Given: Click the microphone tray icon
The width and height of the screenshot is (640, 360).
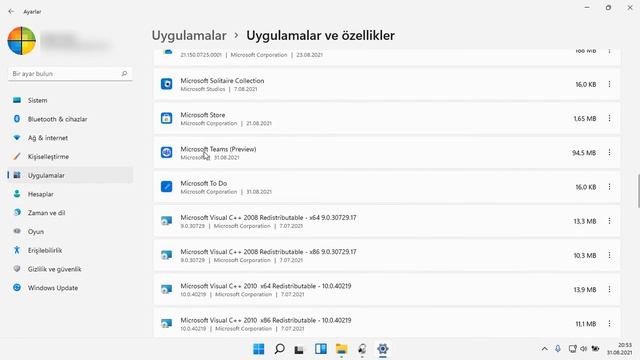Looking at the screenshot, I should point(558,349).
